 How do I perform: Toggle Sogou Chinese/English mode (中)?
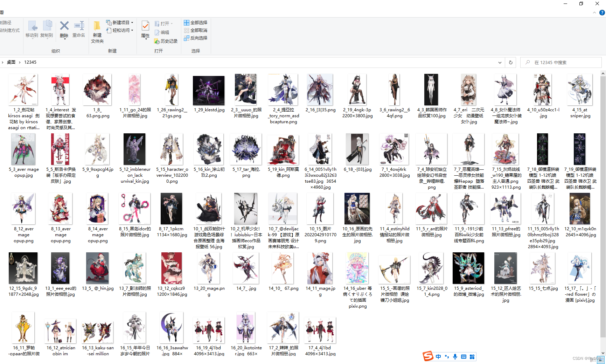(438, 357)
